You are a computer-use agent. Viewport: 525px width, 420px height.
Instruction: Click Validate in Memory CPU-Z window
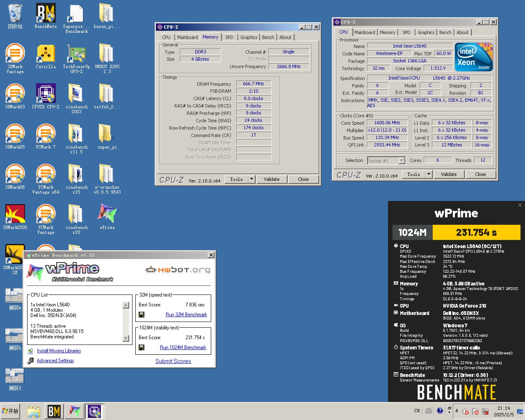[x=272, y=179]
